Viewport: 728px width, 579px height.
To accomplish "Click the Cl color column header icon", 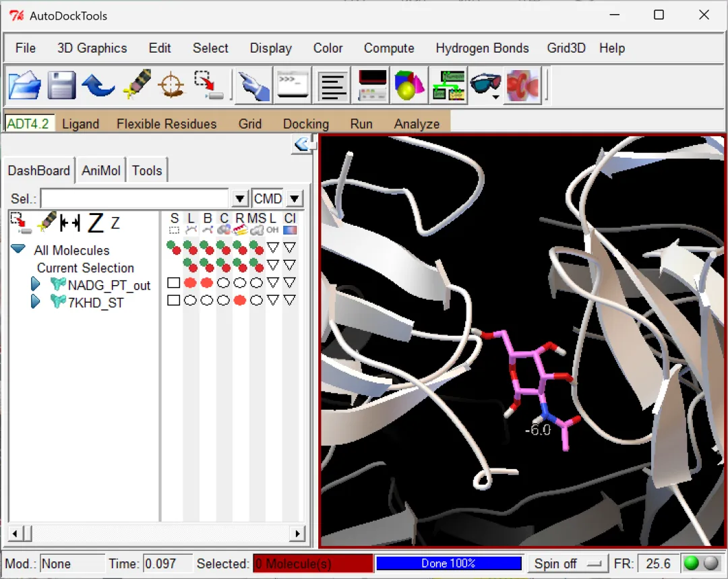I will click(x=290, y=223).
